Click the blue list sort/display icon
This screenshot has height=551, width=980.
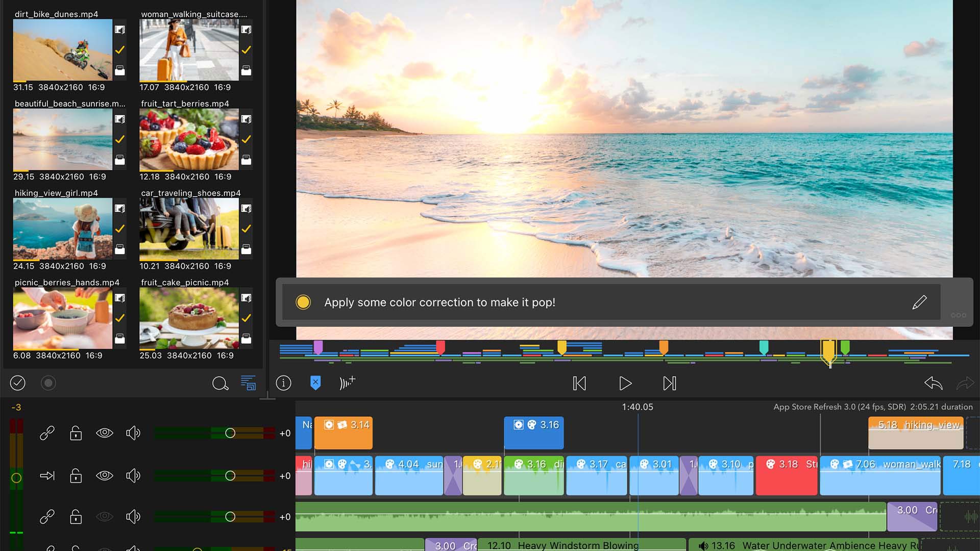coord(248,383)
